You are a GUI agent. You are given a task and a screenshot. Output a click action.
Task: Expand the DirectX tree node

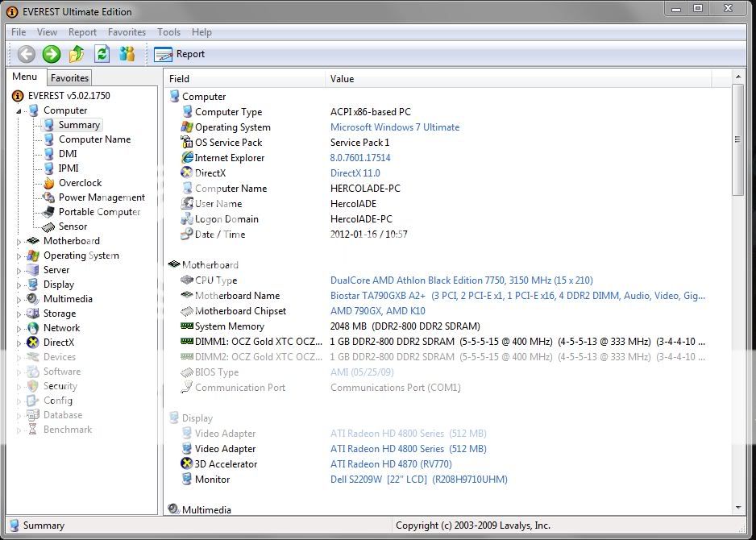19,343
